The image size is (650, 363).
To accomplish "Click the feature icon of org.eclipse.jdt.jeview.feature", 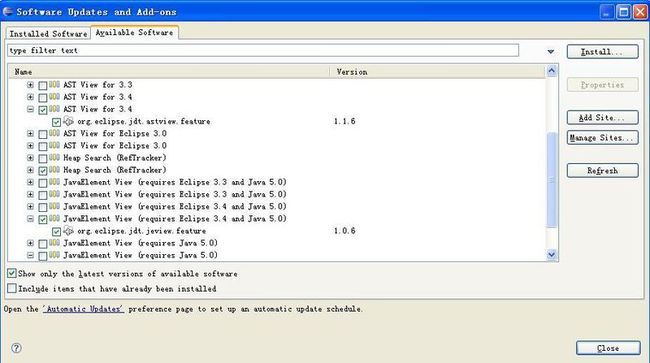I will [x=68, y=230].
